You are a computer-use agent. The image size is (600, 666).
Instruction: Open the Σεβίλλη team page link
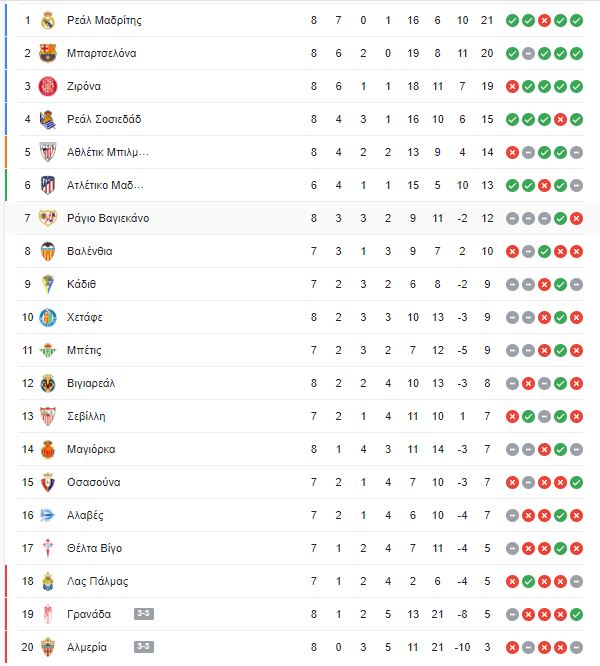coord(86,416)
